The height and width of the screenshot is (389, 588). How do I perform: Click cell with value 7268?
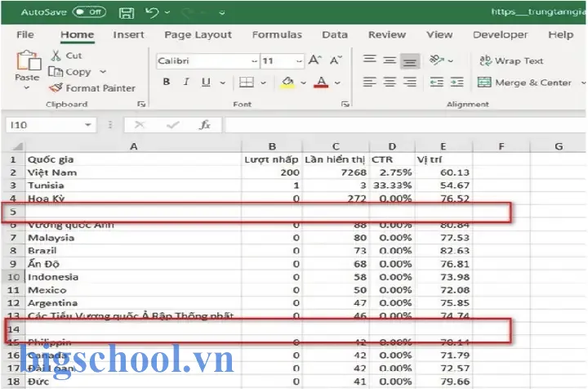[x=336, y=172]
